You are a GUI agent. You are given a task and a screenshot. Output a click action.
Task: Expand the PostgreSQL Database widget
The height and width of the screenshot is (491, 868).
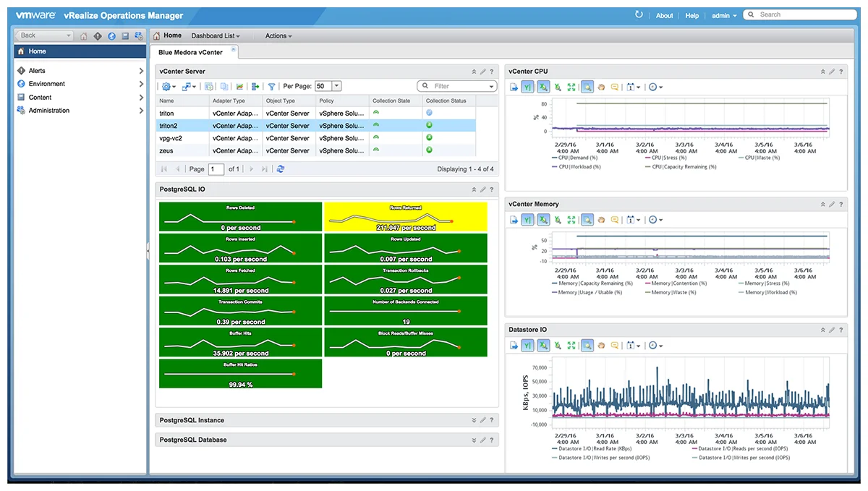(x=474, y=440)
